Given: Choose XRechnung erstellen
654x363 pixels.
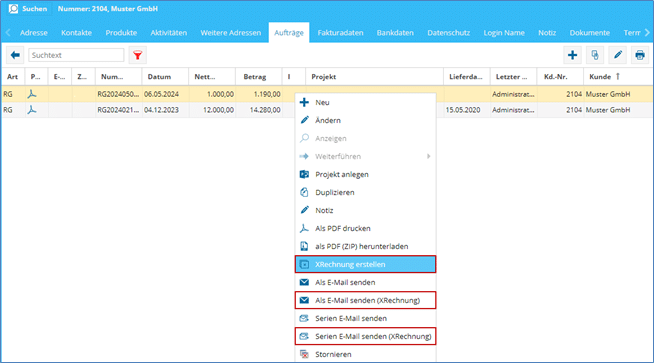Looking at the screenshot, I should pos(365,264).
